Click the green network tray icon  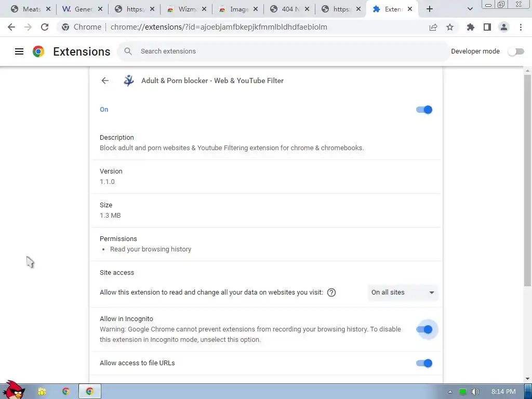[x=463, y=392]
